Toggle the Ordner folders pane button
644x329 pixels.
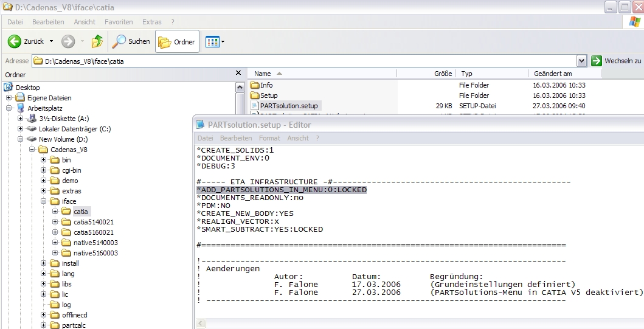point(177,41)
